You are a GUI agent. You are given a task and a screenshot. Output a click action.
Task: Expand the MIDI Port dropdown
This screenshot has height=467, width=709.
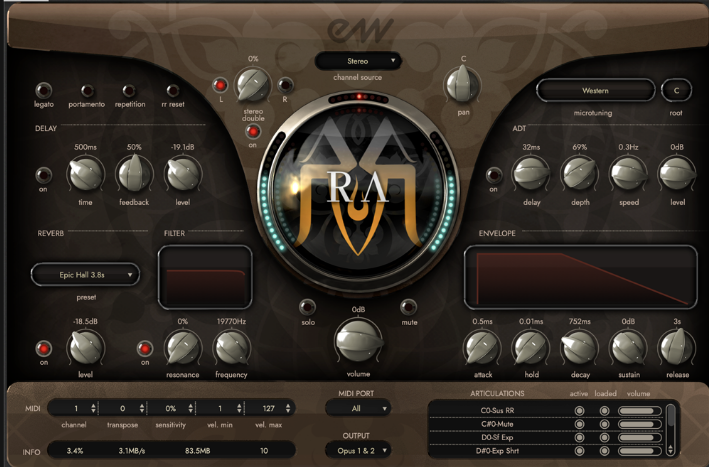[x=357, y=408]
